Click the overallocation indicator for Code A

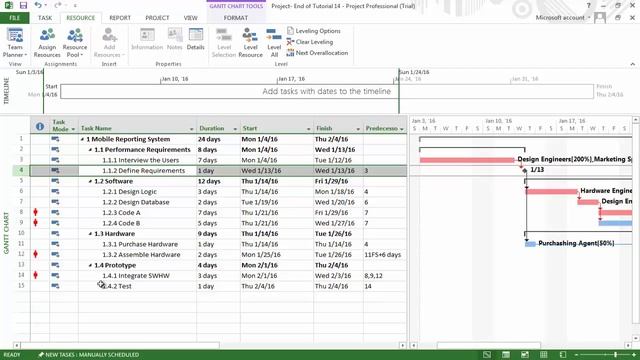pyautogui.click(x=36, y=212)
